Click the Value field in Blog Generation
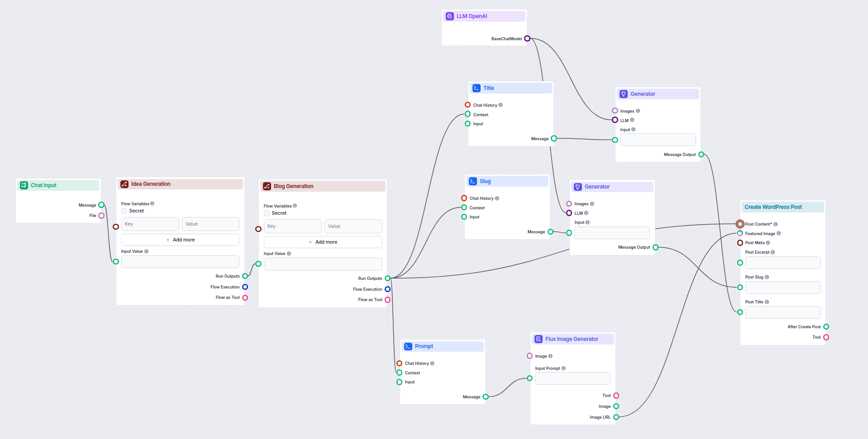This screenshot has height=439, width=868. point(353,226)
